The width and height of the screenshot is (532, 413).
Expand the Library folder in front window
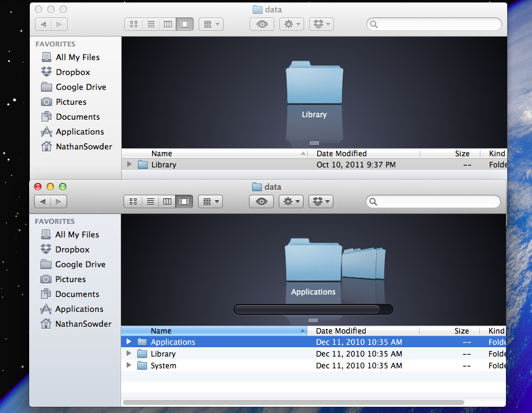click(x=128, y=353)
